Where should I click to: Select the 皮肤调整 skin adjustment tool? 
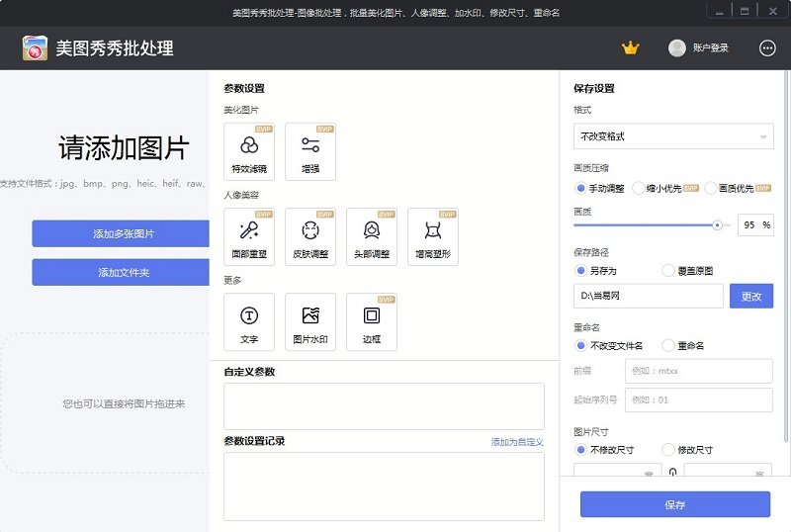[x=310, y=236]
